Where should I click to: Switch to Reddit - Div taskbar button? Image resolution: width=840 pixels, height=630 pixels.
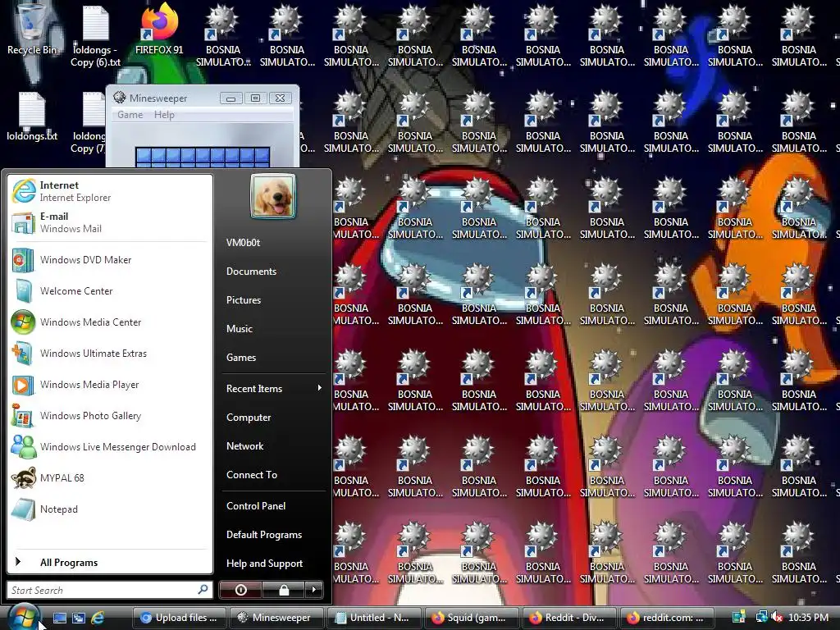568,618
